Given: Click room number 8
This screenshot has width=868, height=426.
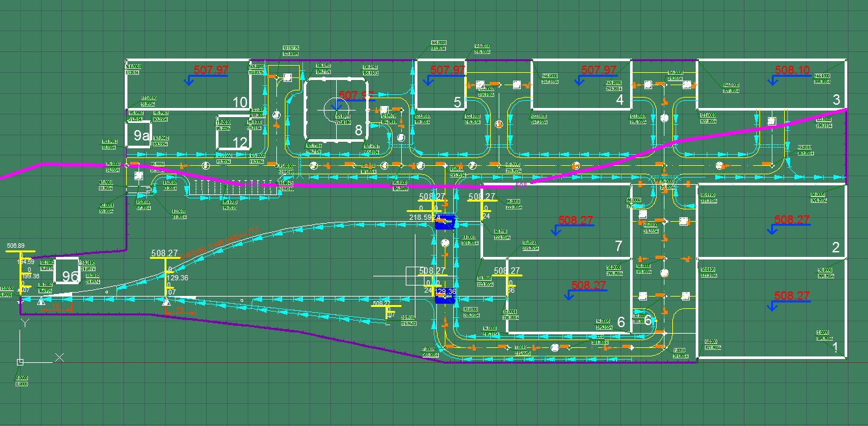Looking at the screenshot, I should (x=358, y=131).
